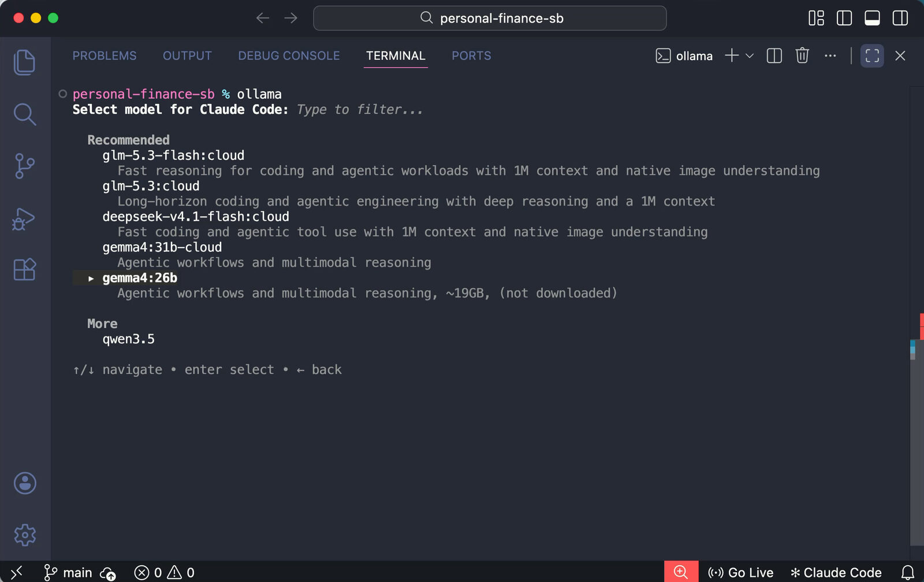Viewport: 924px width, 582px height.
Task: Open the Customize Layout icon
Action: pos(816,18)
